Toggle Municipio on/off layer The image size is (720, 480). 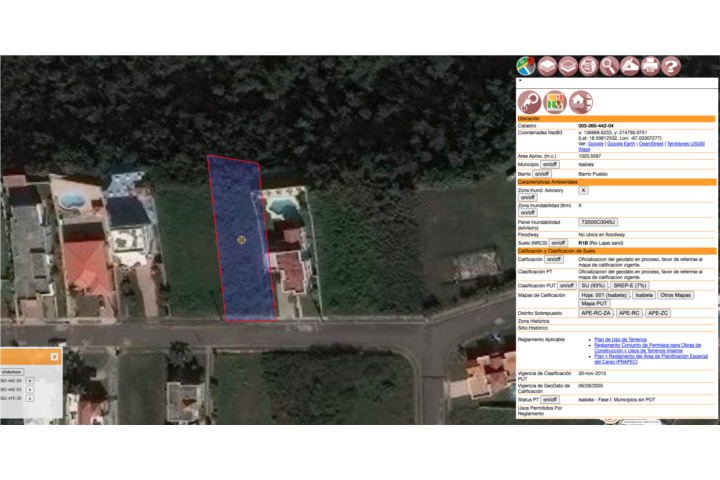click(550, 165)
